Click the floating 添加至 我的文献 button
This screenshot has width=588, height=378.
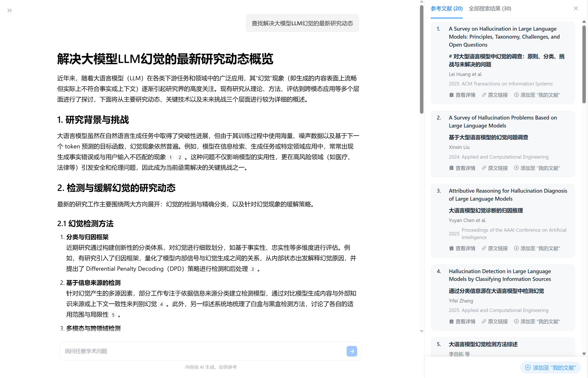tap(550, 367)
